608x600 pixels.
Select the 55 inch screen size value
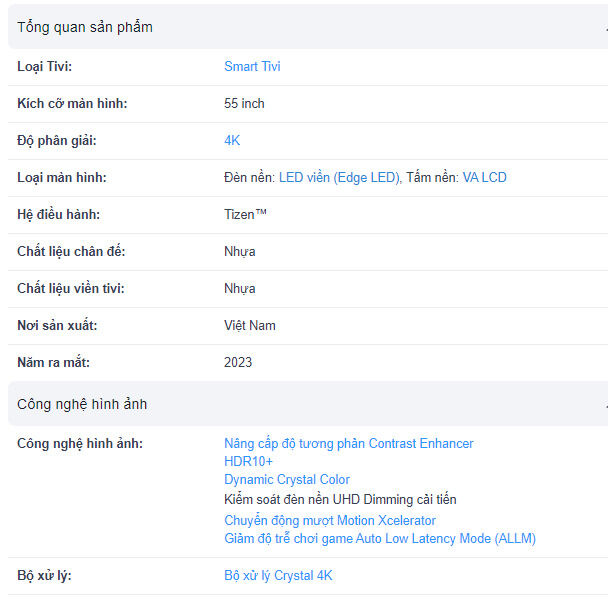[244, 104]
